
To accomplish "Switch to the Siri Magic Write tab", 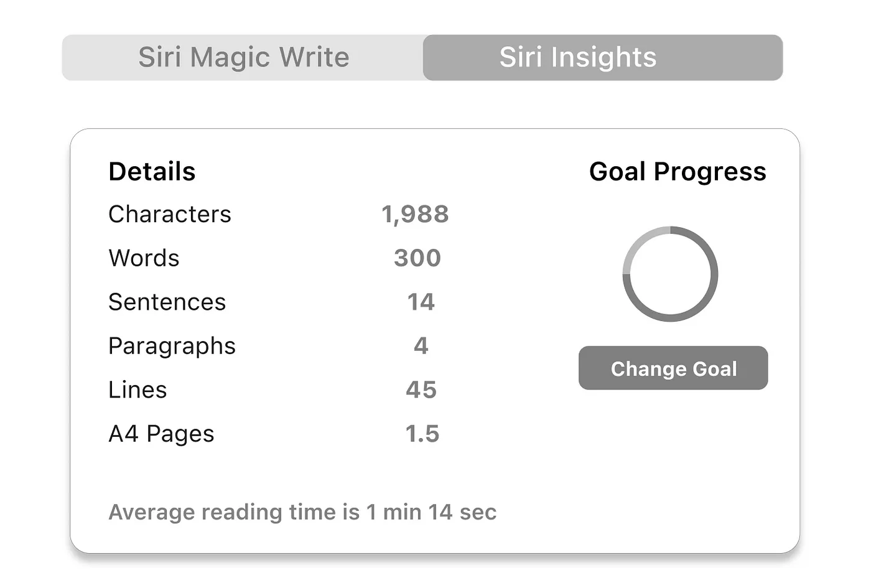I will [243, 57].
